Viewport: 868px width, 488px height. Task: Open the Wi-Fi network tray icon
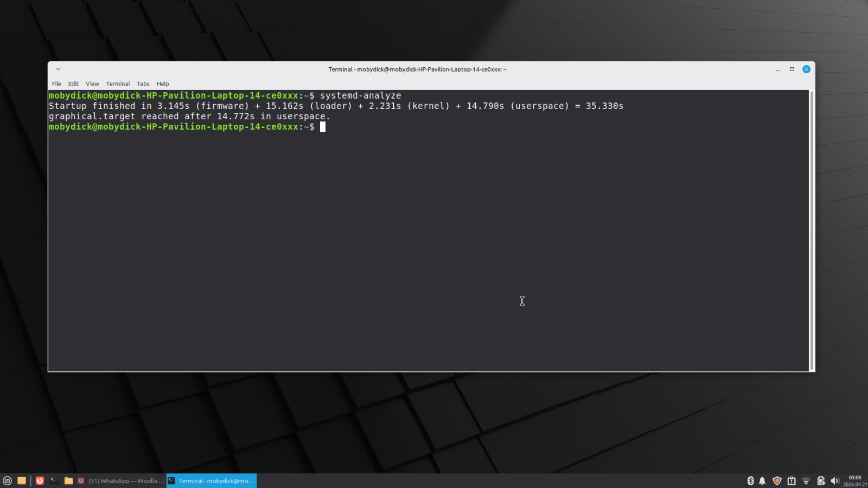(806, 480)
